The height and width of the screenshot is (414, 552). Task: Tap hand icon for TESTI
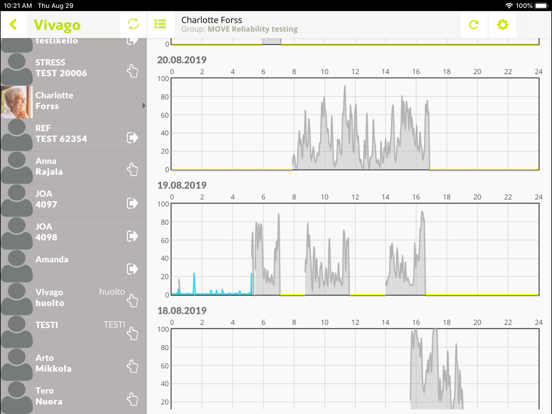(133, 333)
